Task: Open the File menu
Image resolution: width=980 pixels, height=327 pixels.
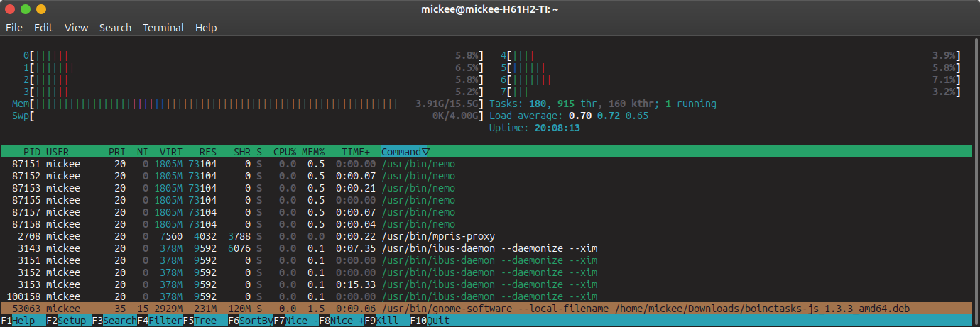Action: point(14,28)
